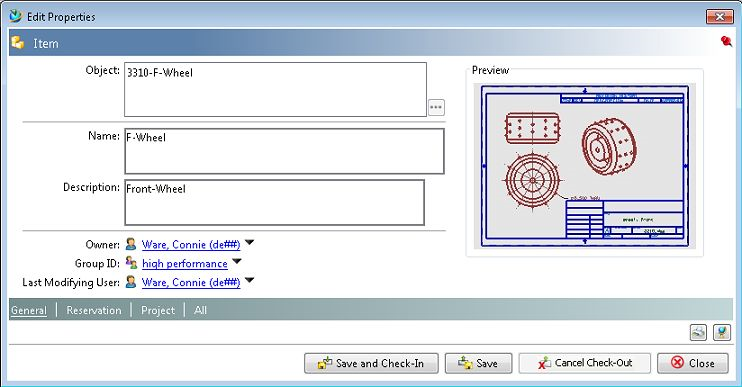Expand the Owner dropdown arrow
The width and height of the screenshot is (742, 387).
[x=249, y=243]
